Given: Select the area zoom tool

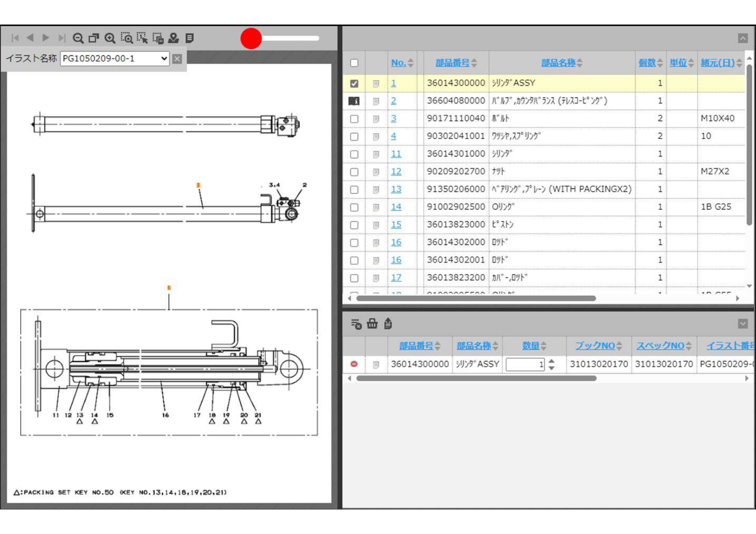Looking at the screenshot, I should pyautogui.click(x=126, y=38).
